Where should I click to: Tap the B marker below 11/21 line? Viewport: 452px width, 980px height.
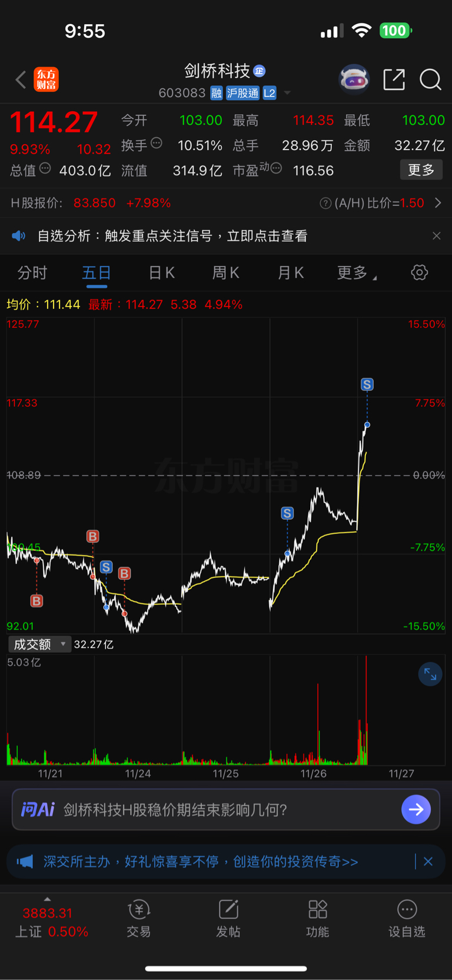click(36, 601)
